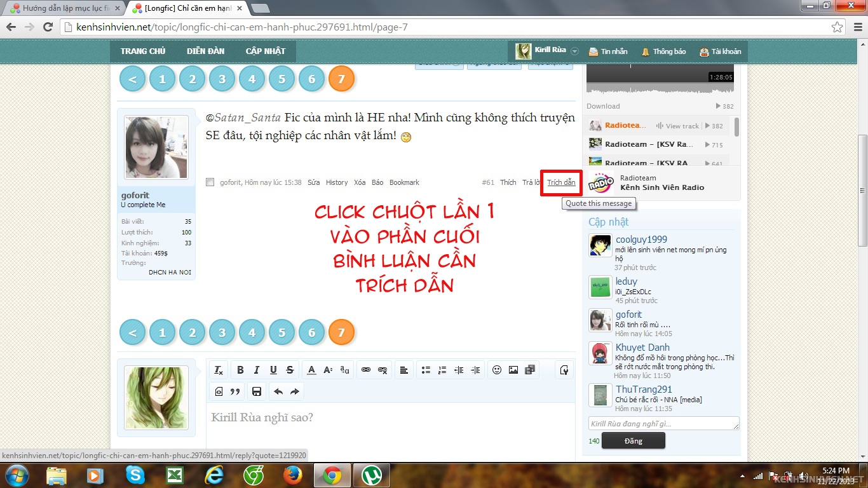This screenshot has height=488, width=868.
Task: Remove link with the unlink icon
Action: pos(383,370)
